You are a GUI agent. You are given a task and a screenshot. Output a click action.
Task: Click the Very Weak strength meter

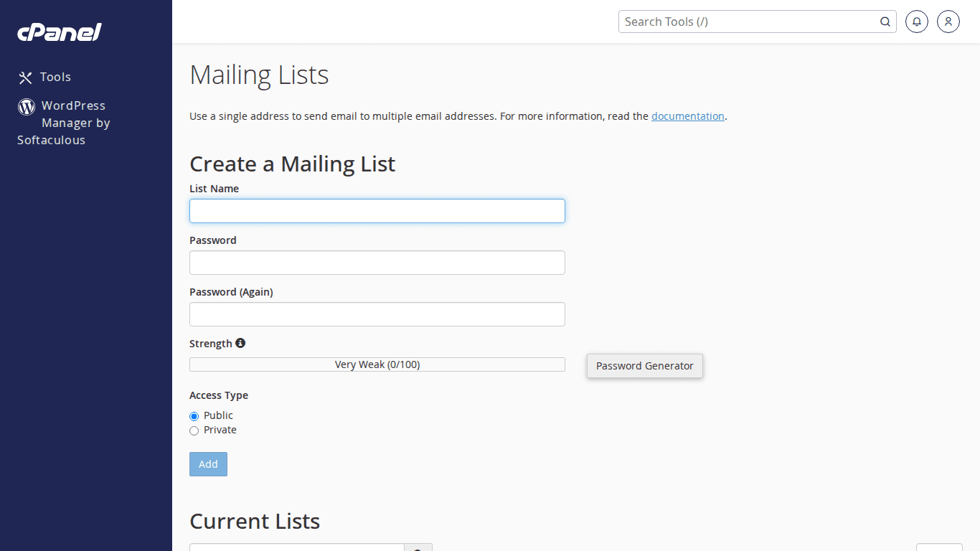click(x=377, y=364)
